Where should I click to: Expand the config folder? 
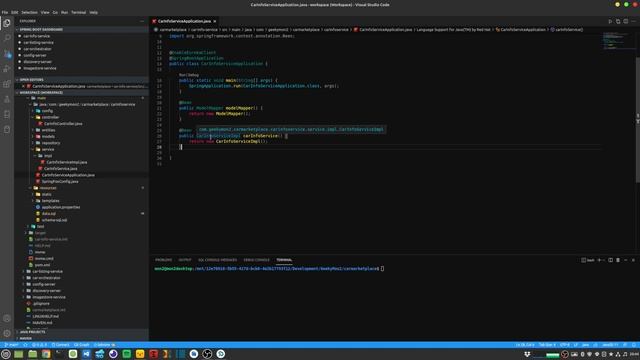47,111
